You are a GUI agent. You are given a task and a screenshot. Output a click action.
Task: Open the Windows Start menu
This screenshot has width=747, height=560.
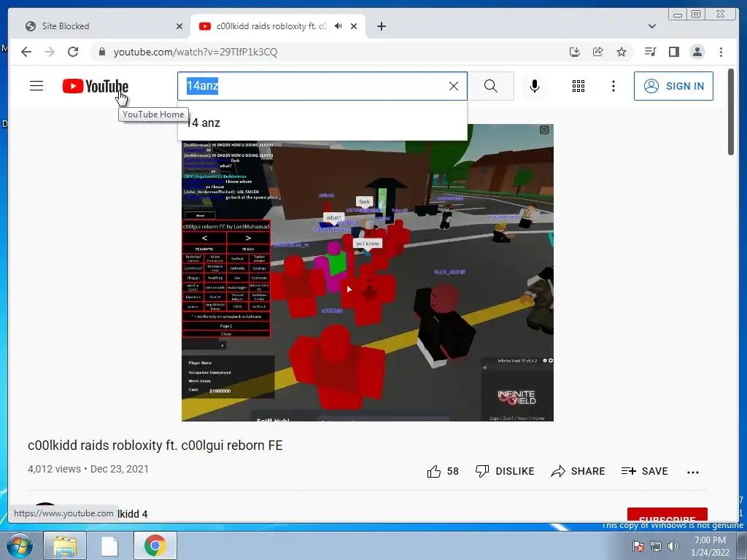click(19, 545)
